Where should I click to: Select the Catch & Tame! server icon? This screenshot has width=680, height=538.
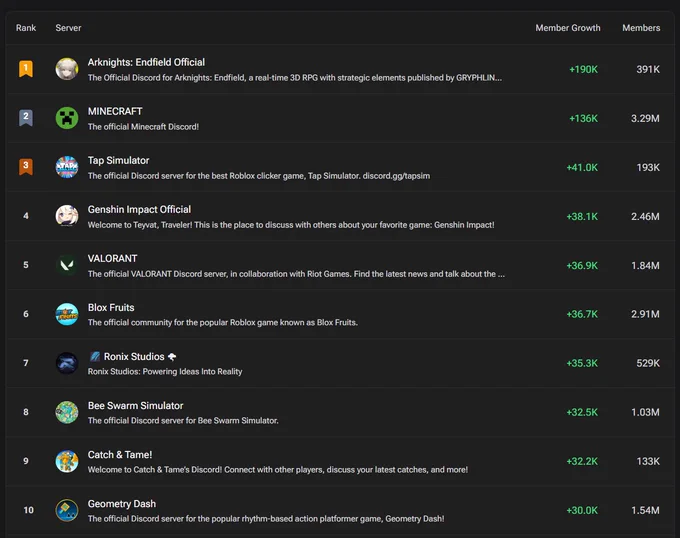pos(67,461)
